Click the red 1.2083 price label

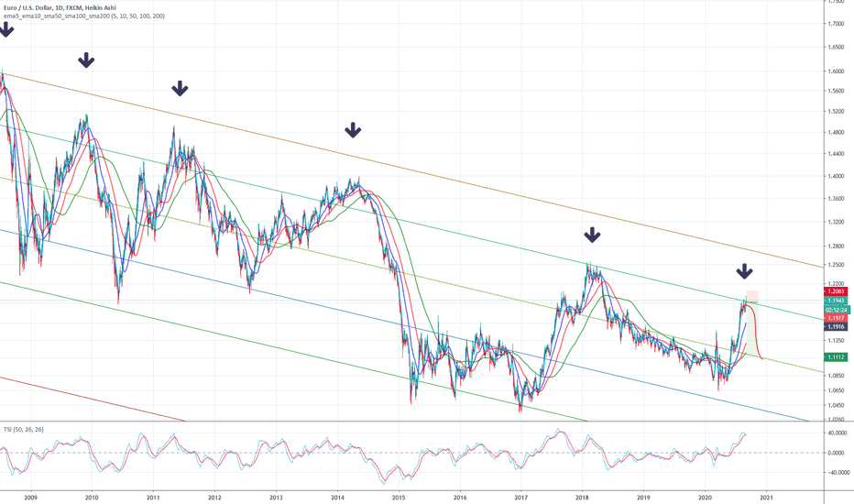836,291
